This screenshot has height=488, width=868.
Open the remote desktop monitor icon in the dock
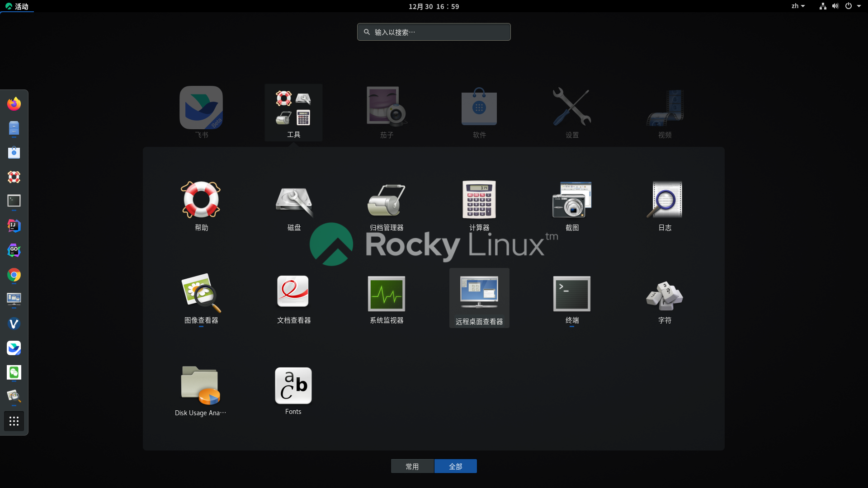(x=14, y=299)
